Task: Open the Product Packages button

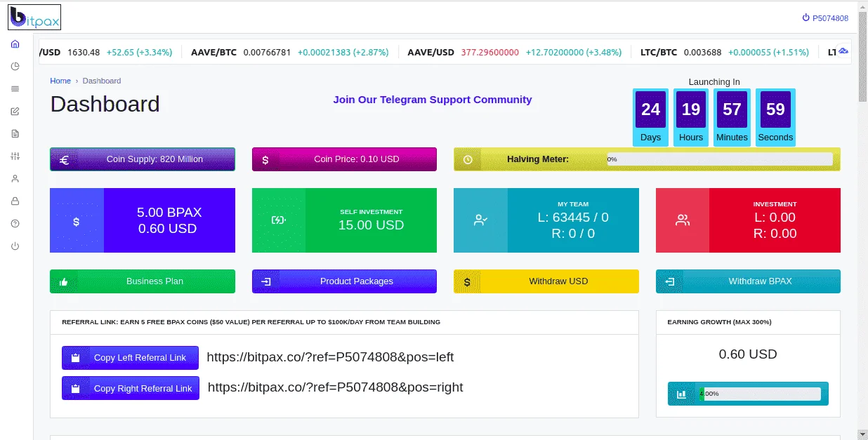Action: (x=344, y=281)
